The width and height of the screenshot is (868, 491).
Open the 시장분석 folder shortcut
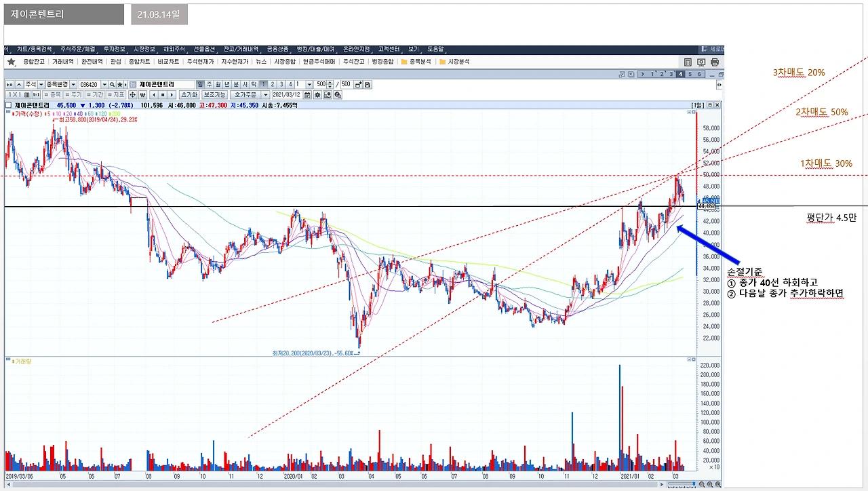454,62
